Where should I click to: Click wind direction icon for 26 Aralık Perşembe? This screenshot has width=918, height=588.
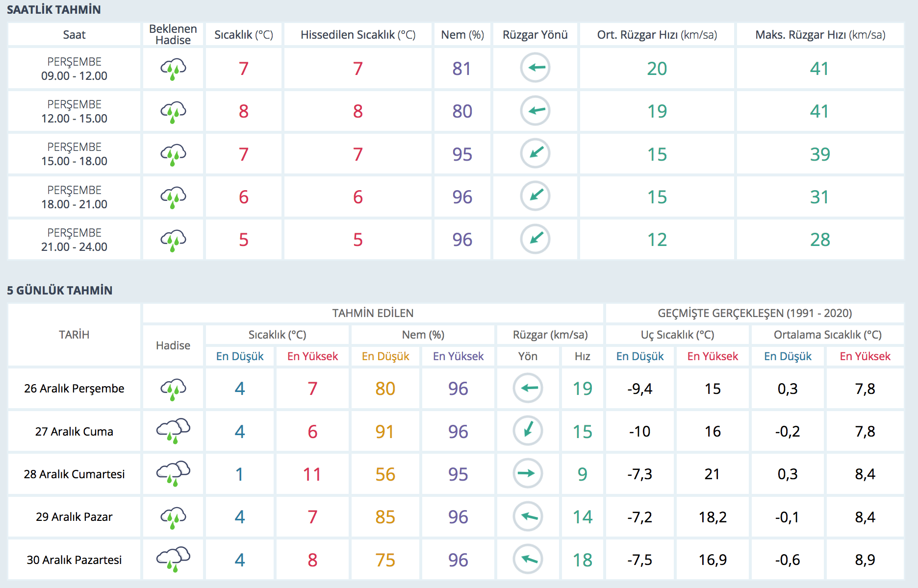[x=528, y=388]
